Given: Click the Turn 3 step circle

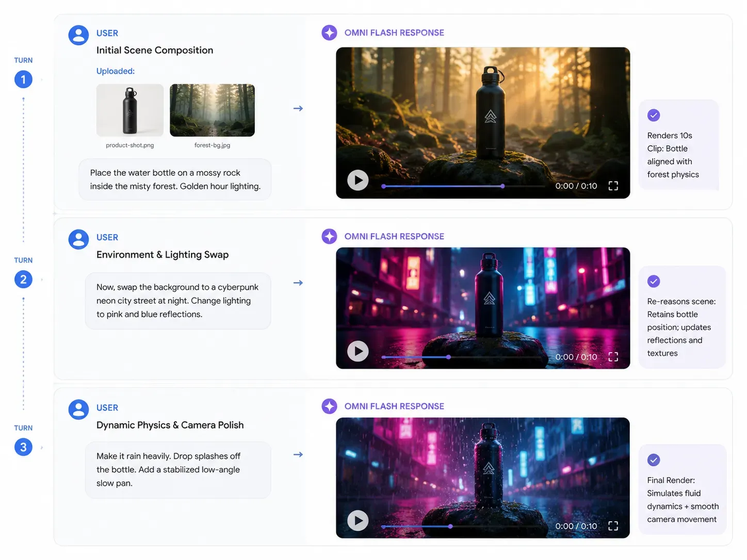Looking at the screenshot, I should pos(23,447).
